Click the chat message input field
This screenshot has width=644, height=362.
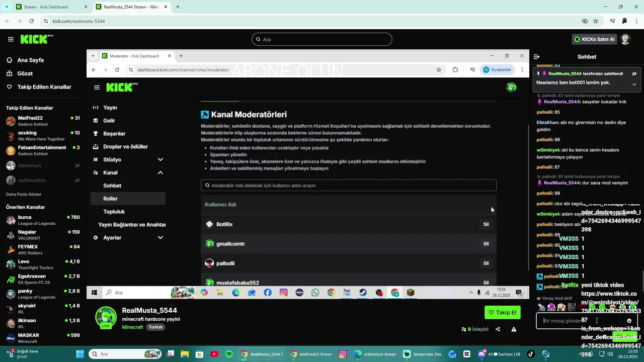coord(587,321)
